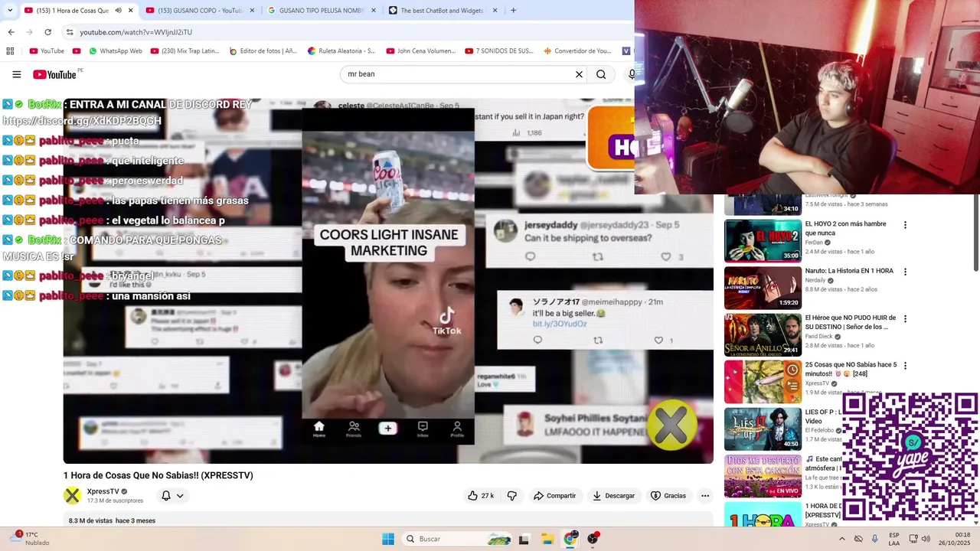Screen dimensions: 980x551
Task: Click the Gracias button
Action: (x=668, y=496)
